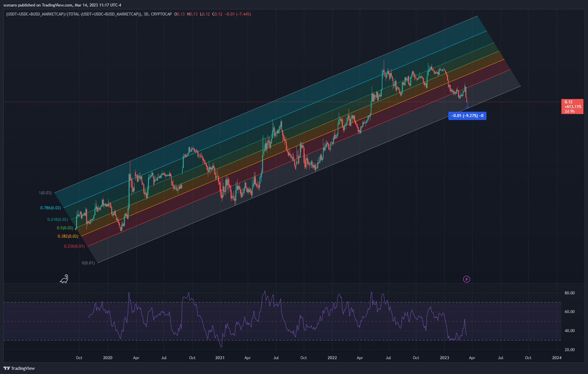
Task: Select the 0.5(0.02) Fibonacci level label
Action: [65, 228]
